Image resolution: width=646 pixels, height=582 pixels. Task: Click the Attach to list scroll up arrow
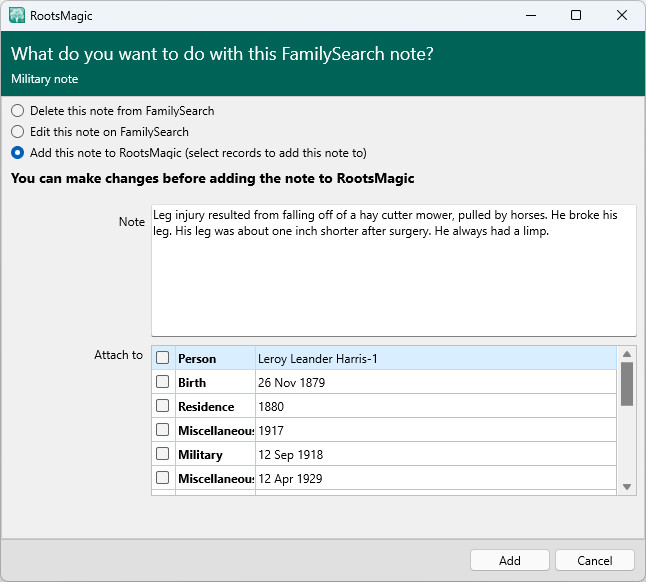(x=627, y=354)
